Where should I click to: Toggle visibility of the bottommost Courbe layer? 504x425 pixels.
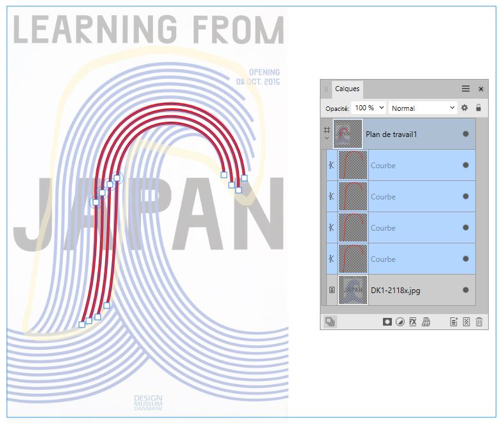coord(465,259)
